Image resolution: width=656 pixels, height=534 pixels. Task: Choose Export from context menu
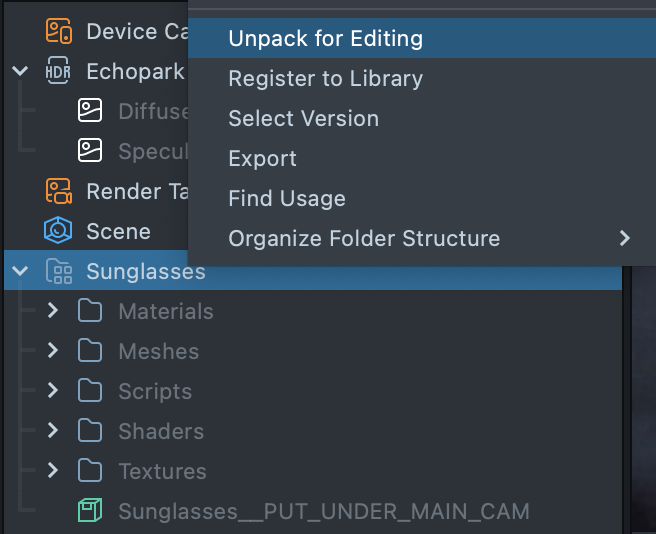point(262,159)
